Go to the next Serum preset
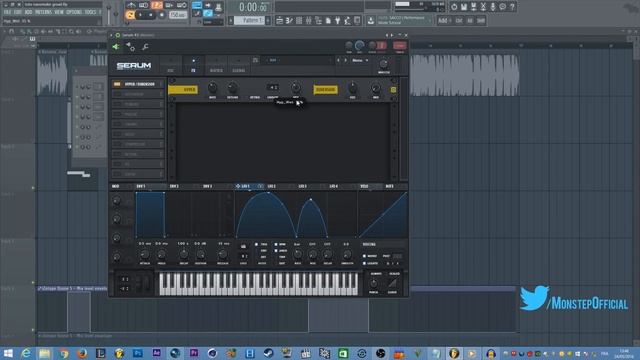Viewport: 640px width, 360px height. coord(346,60)
